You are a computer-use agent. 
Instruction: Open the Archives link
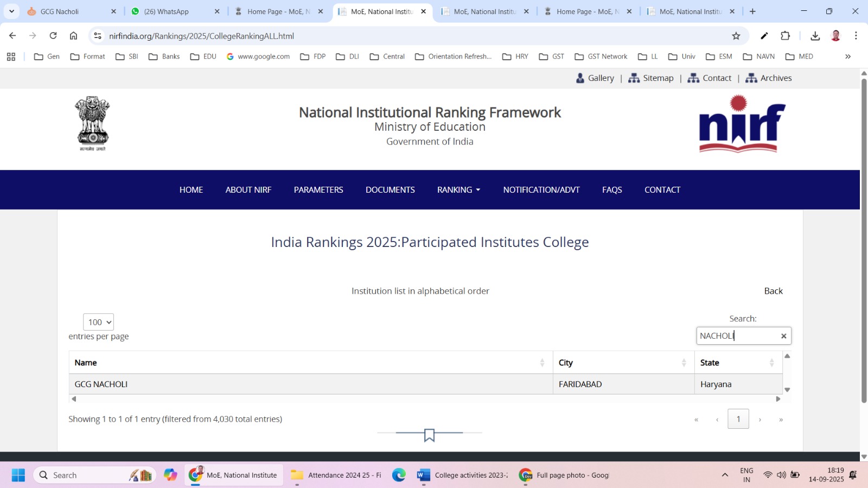pos(769,78)
